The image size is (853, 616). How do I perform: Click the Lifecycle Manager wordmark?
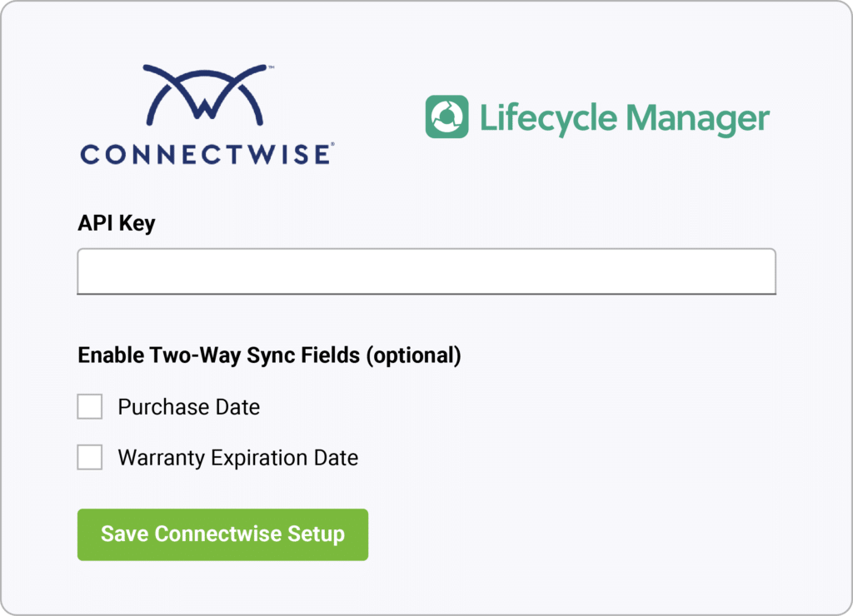click(625, 117)
